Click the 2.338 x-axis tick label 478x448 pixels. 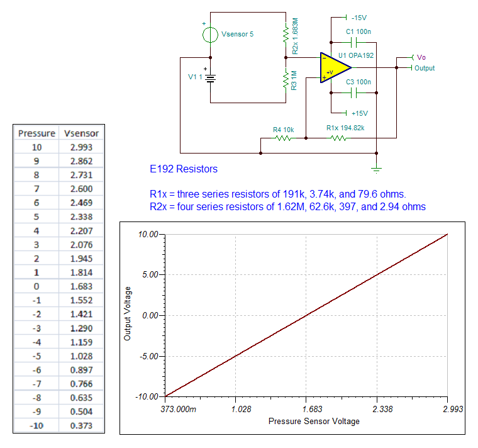pyautogui.click(x=382, y=409)
